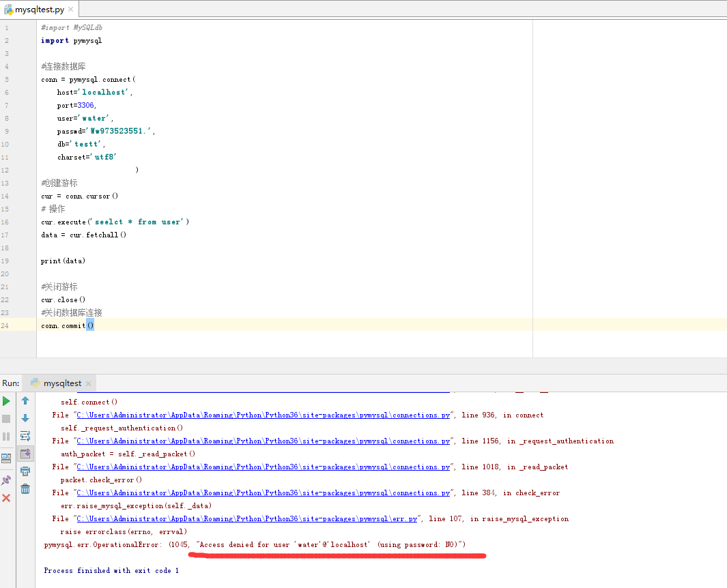Screen dimensions: 727x588
Task: Click the gray Stop process icon
Action: click(7, 419)
